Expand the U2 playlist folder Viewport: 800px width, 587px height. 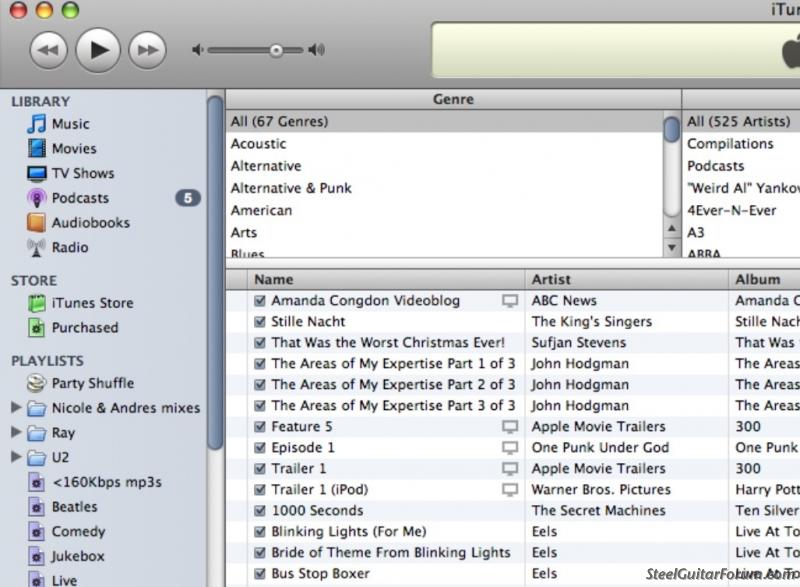(x=16, y=456)
